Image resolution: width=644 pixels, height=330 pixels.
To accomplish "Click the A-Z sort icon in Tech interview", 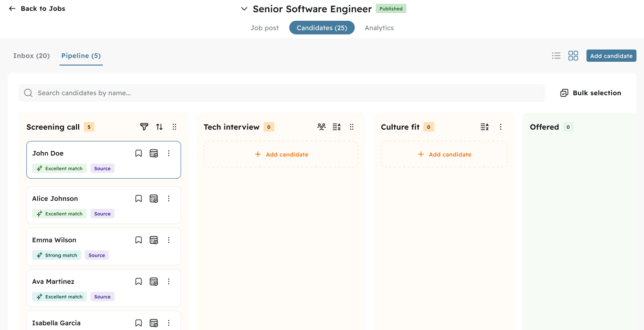I will [x=337, y=127].
